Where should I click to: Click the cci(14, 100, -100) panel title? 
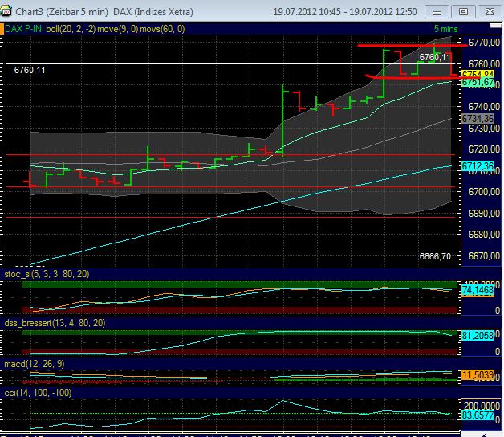pyautogui.click(x=38, y=393)
